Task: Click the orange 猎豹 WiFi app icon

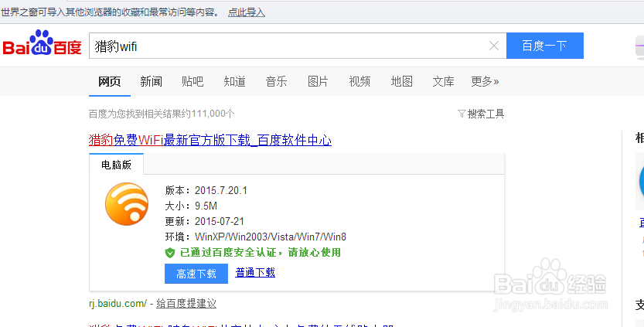Action: [x=127, y=204]
